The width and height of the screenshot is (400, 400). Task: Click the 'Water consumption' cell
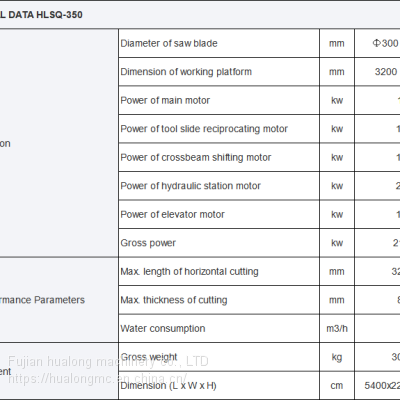tap(219, 329)
